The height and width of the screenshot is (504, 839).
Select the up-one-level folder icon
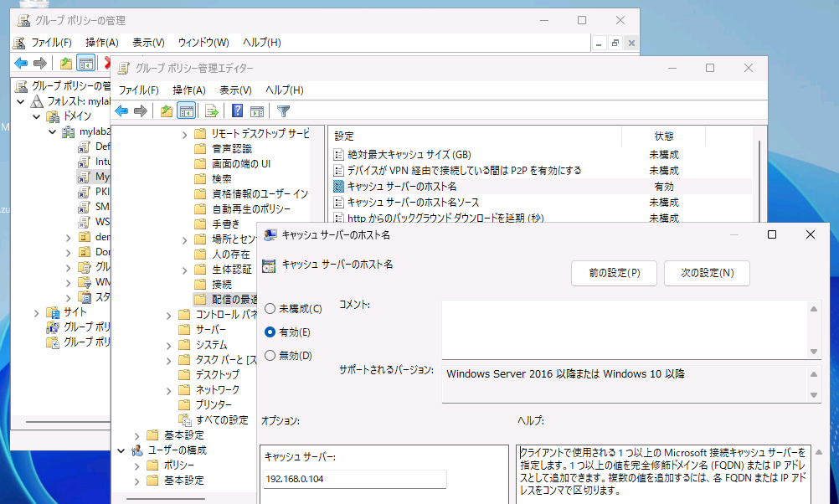click(167, 110)
